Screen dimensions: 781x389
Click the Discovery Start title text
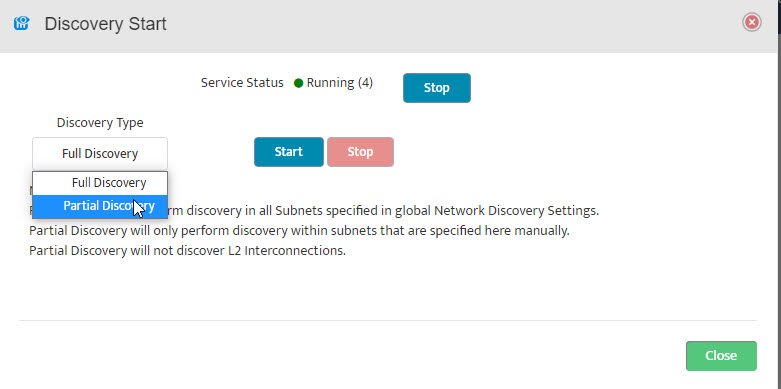106,23
